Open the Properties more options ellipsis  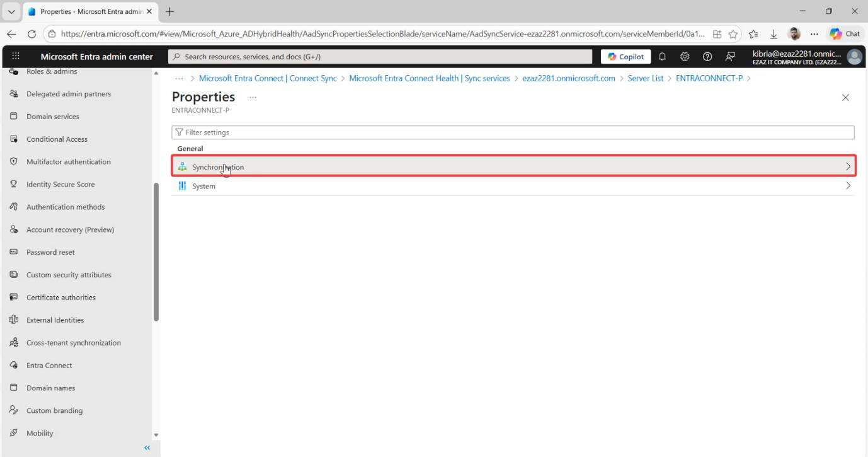coord(253,97)
